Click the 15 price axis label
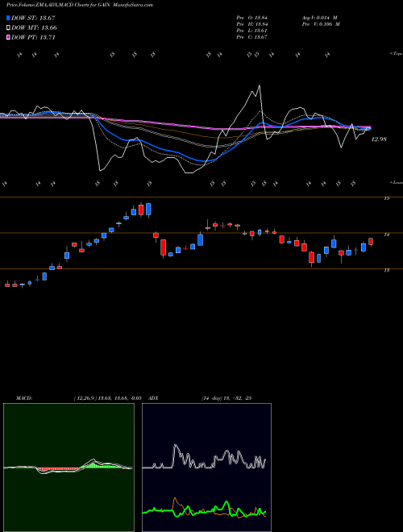Screen dimensions: 403x532 386,198
